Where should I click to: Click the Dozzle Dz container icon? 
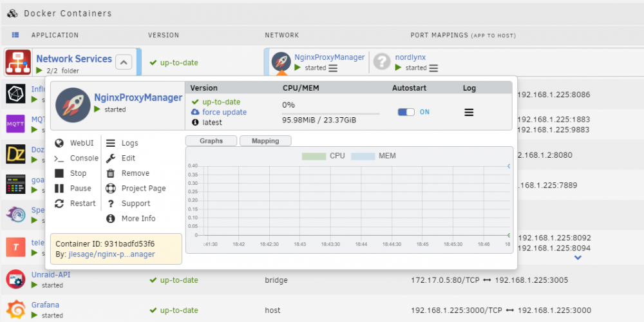coord(16,154)
